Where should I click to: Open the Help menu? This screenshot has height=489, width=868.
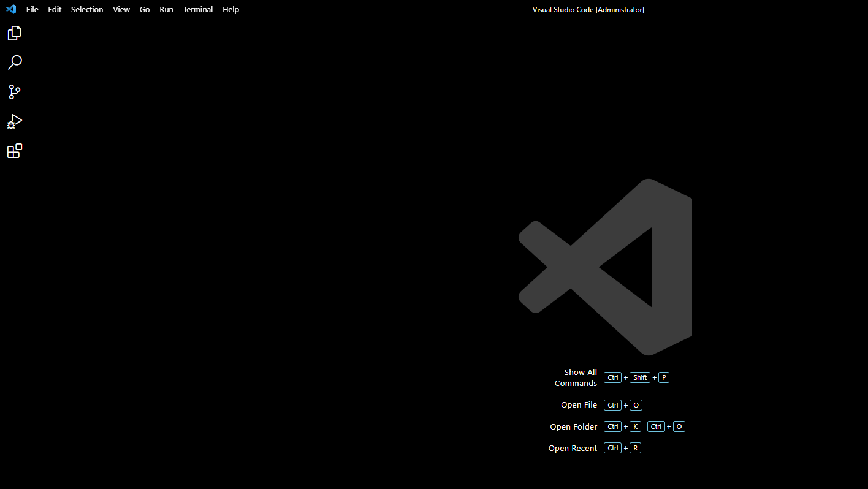(231, 9)
